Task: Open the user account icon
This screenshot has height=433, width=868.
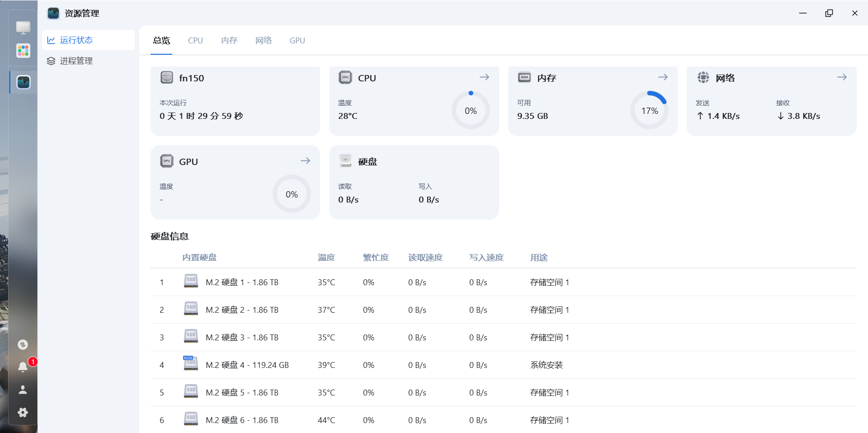Action: 23,390
